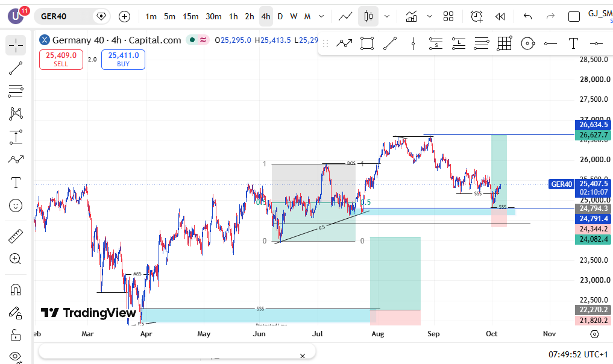Toggle lock all drawings
Viewport: 613px width, 364px height.
[16, 335]
